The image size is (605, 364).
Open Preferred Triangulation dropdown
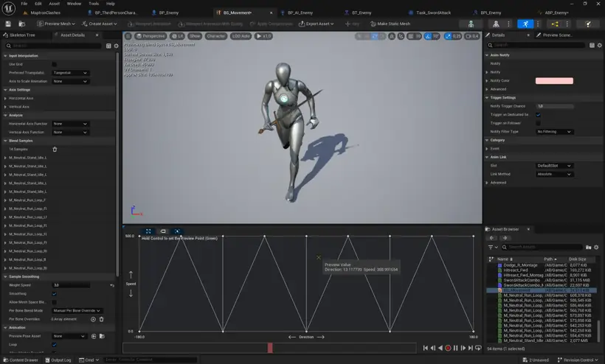[70, 73]
